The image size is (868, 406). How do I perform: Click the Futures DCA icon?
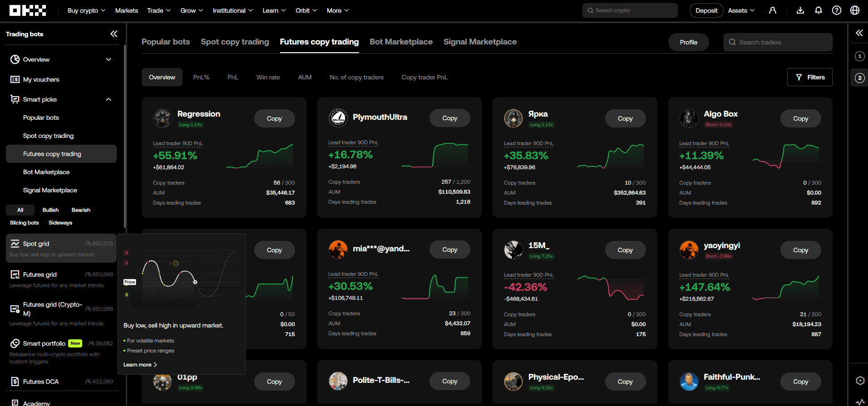15,382
